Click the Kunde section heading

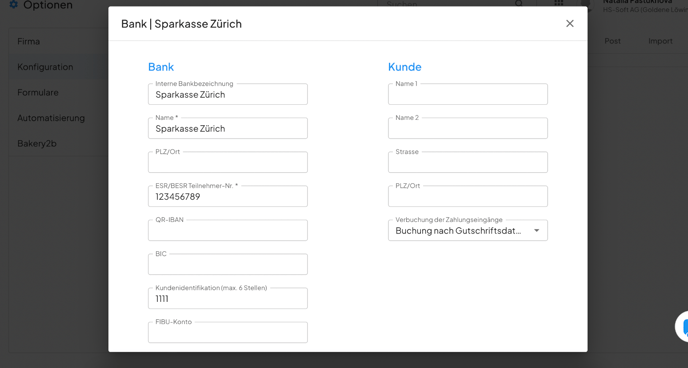[x=405, y=67]
